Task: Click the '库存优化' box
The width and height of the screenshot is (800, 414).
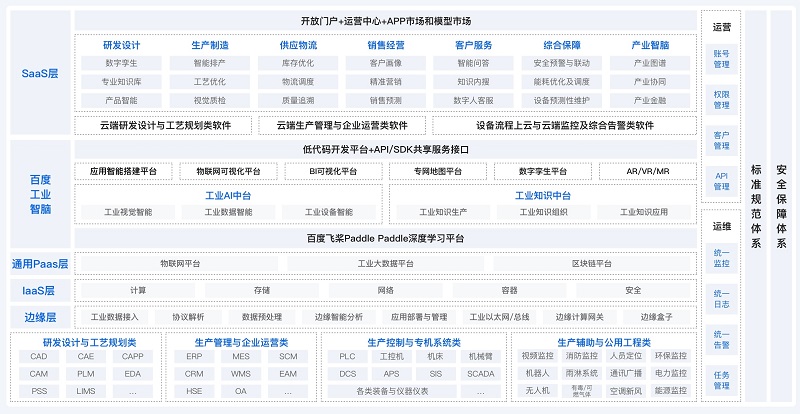Action: click(298, 63)
